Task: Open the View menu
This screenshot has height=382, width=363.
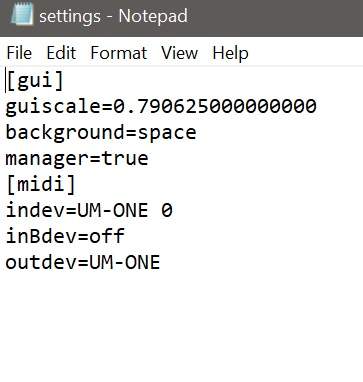Action: point(180,53)
